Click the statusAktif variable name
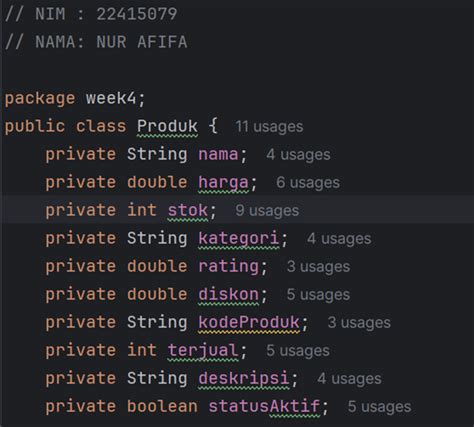Screen dimensions: 474x427 tap(264, 406)
